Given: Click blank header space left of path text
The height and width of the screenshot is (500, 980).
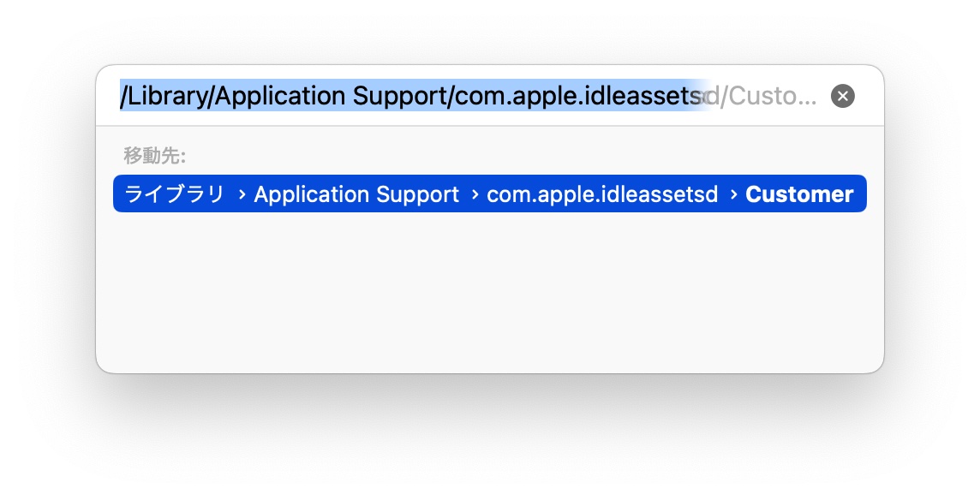Looking at the screenshot, I should pos(107,96).
